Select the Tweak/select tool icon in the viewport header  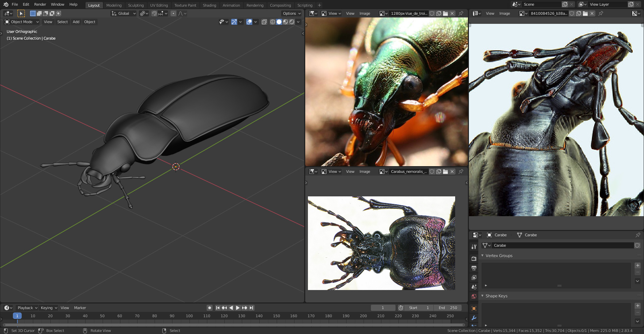(21, 13)
